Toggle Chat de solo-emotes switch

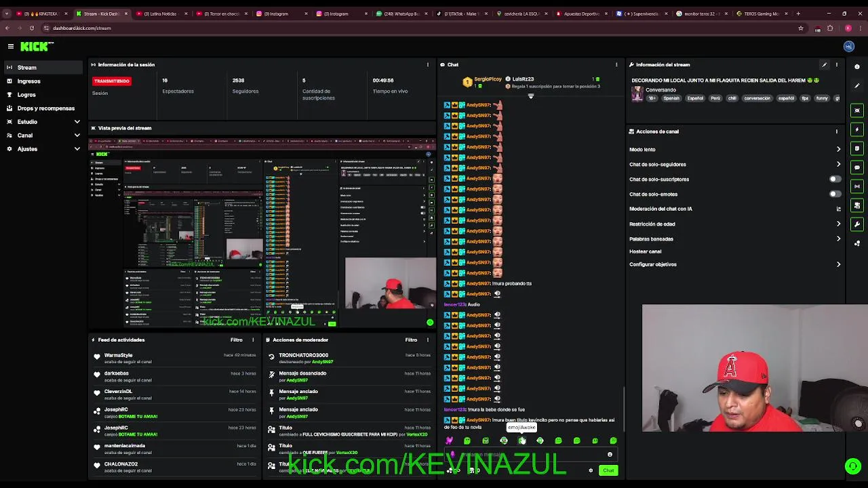coord(835,194)
